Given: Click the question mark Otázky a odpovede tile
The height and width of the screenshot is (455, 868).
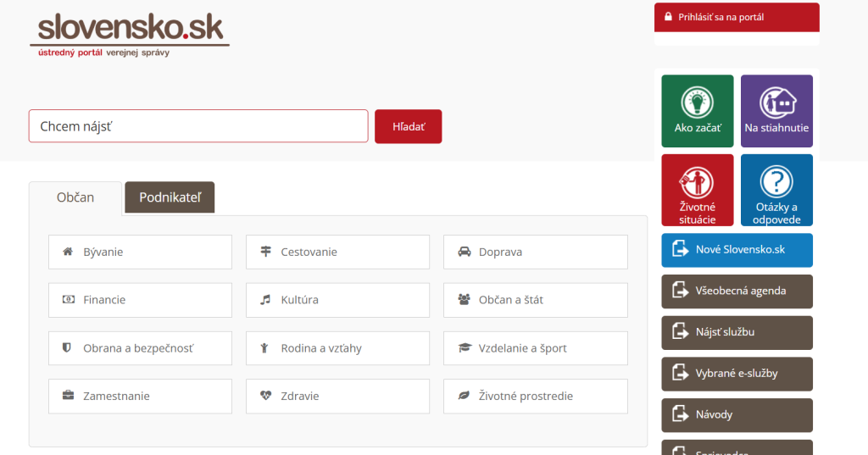Looking at the screenshot, I should [x=776, y=190].
